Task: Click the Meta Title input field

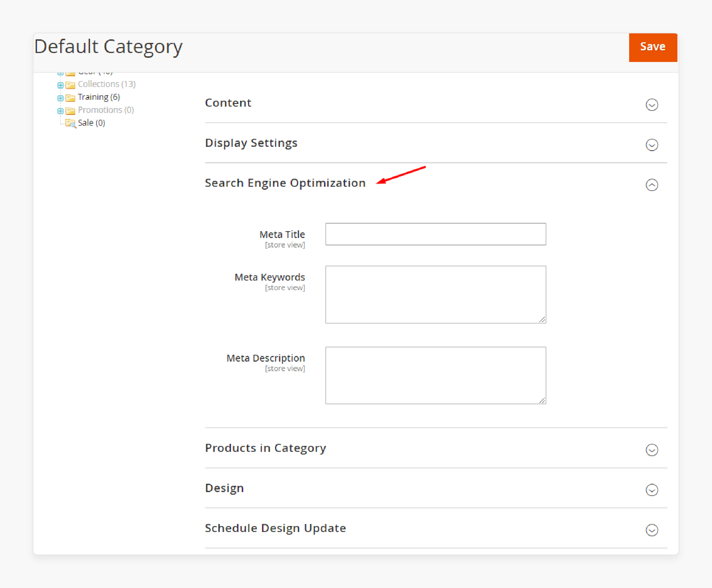Action: pos(436,234)
